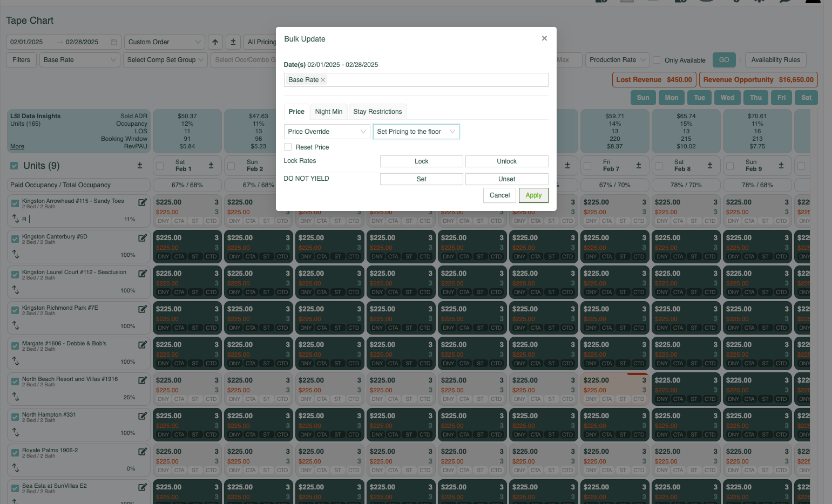Click plus-minus icon on Fri Feb 7 column
This screenshot has width=832, height=504.
coord(639,166)
